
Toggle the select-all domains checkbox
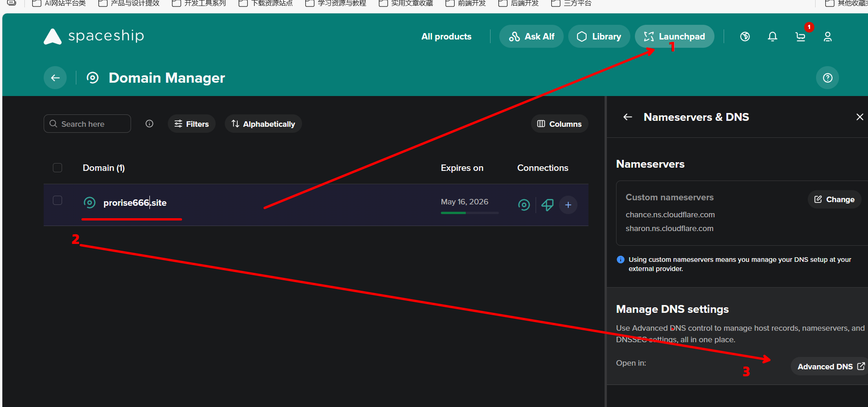[x=57, y=168]
